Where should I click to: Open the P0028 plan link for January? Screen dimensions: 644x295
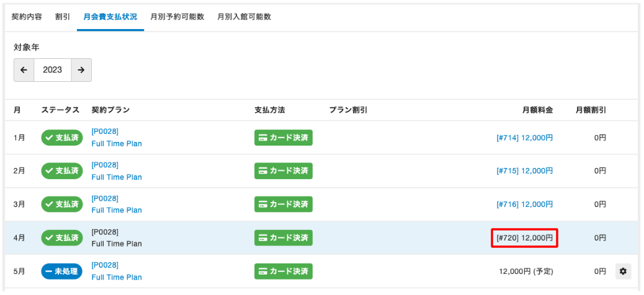[x=105, y=131]
